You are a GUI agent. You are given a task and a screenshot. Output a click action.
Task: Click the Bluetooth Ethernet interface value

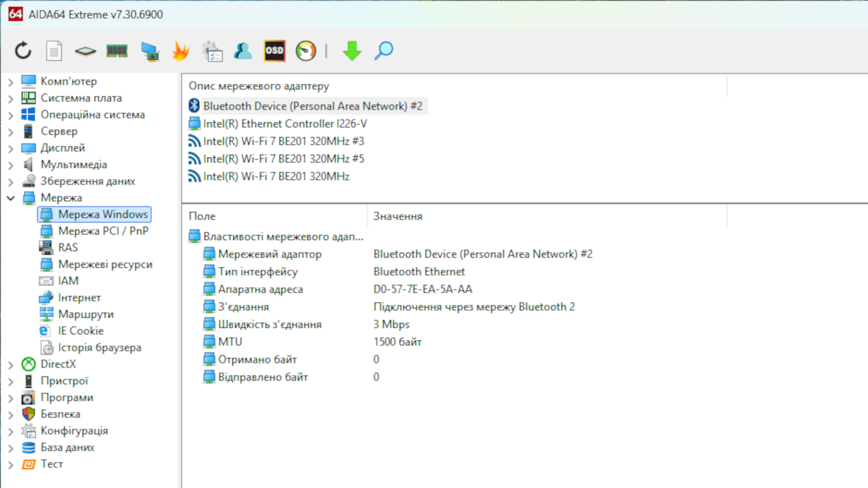coord(419,272)
